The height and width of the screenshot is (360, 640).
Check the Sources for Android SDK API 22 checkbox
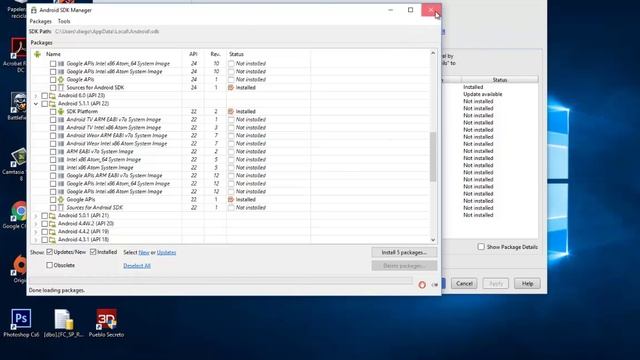pos(53,208)
